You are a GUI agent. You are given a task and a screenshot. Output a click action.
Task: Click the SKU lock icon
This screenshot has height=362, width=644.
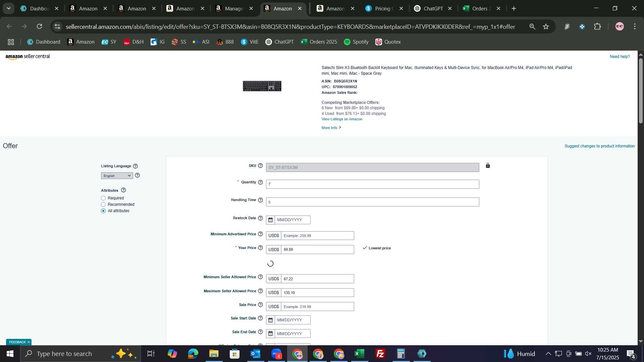(x=488, y=166)
